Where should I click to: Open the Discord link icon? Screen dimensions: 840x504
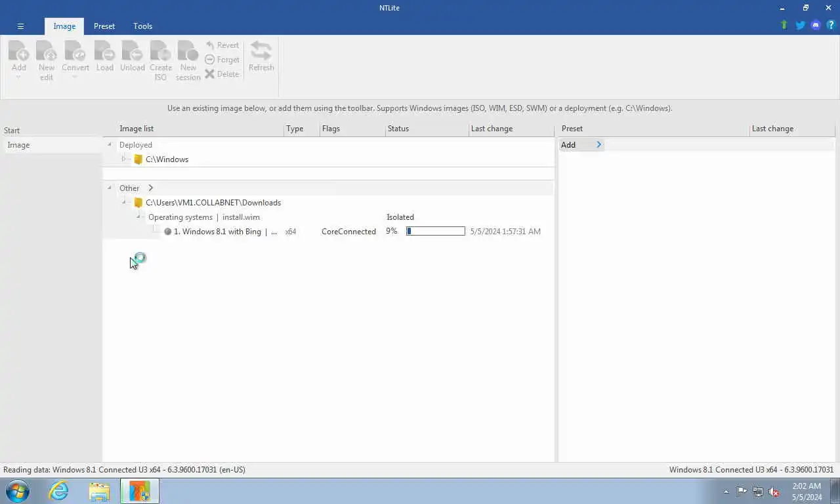click(x=816, y=25)
